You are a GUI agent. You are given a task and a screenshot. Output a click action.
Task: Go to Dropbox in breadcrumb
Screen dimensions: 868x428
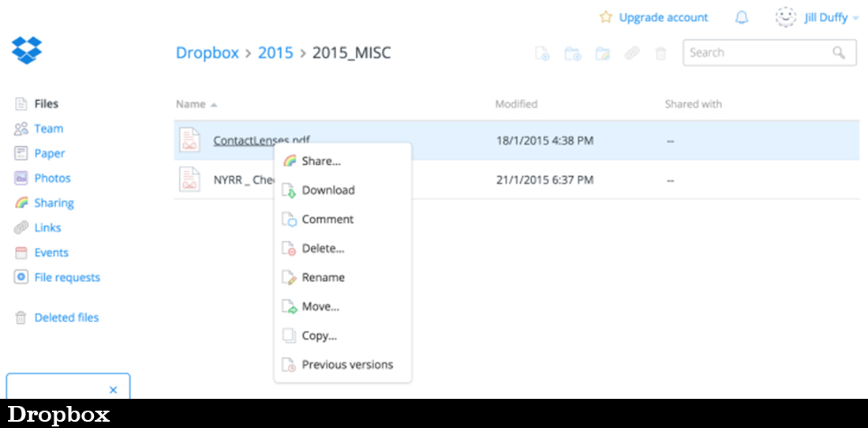coord(208,53)
